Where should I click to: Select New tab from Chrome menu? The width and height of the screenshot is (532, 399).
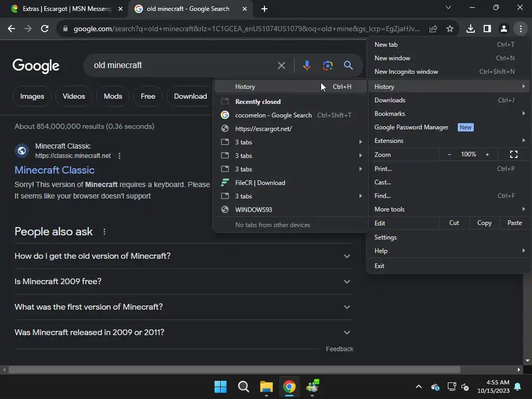[449, 45]
